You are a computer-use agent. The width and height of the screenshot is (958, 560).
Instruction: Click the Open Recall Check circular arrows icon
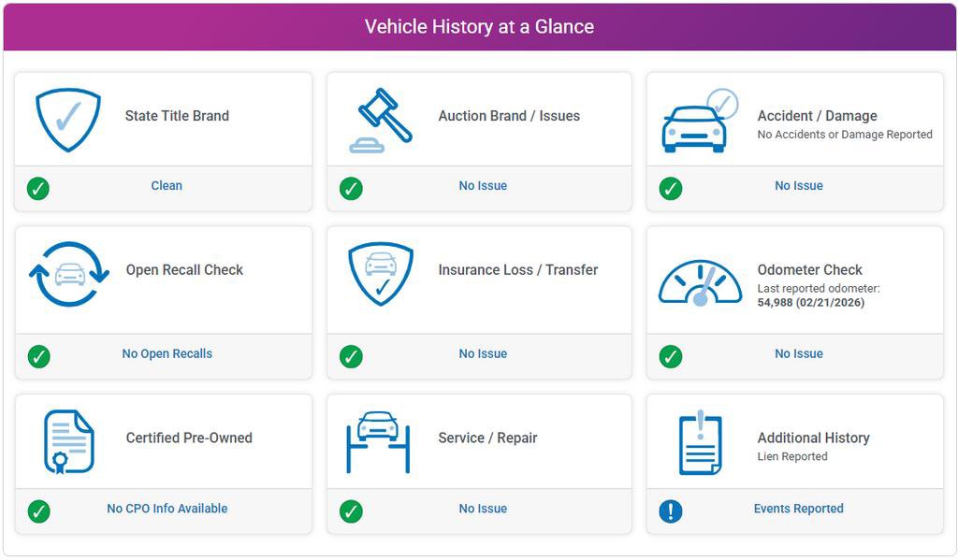69,274
